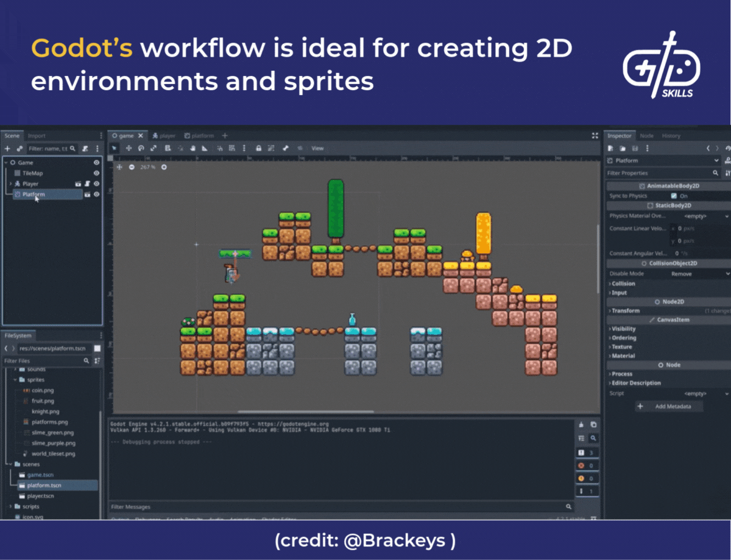Click the Add Child Node plus icon

pyautogui.click(x=7, y=148)
